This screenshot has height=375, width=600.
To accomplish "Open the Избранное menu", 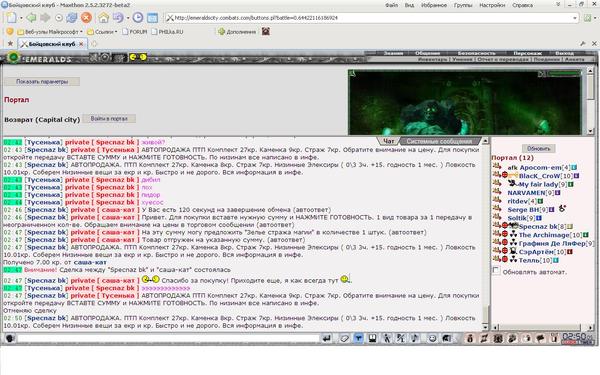I will click(x=434, y=5).
